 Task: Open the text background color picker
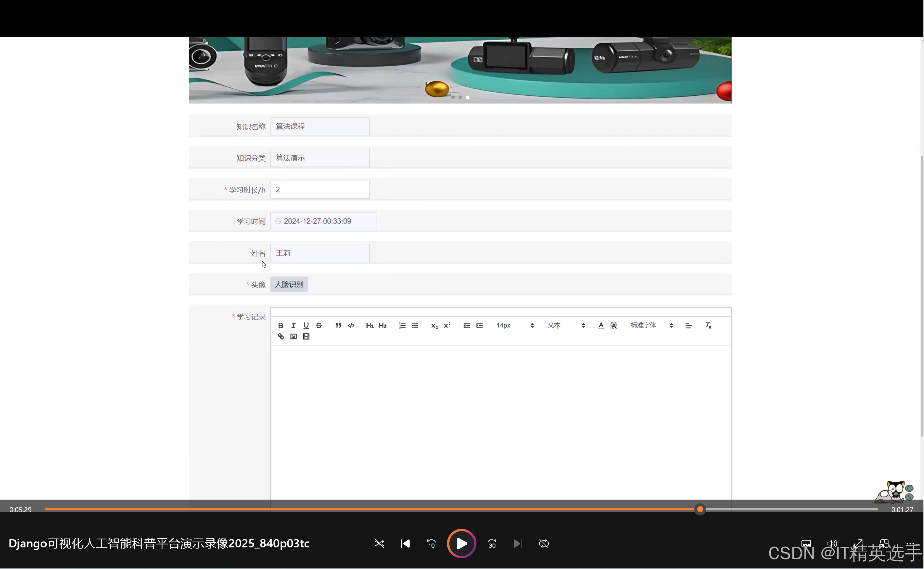click(614, 326)
